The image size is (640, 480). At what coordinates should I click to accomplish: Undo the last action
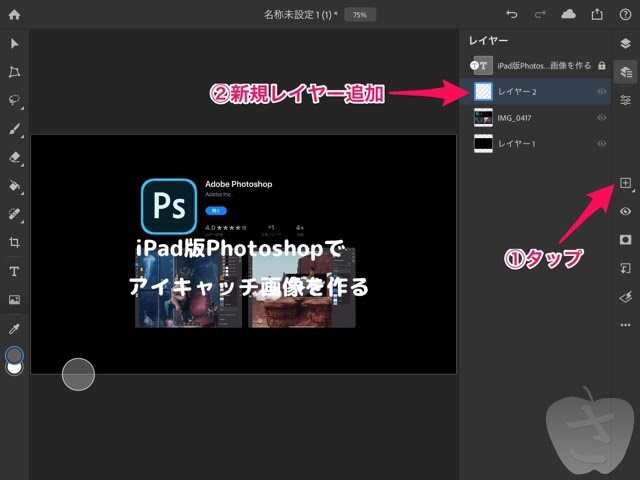coord(511,15)
